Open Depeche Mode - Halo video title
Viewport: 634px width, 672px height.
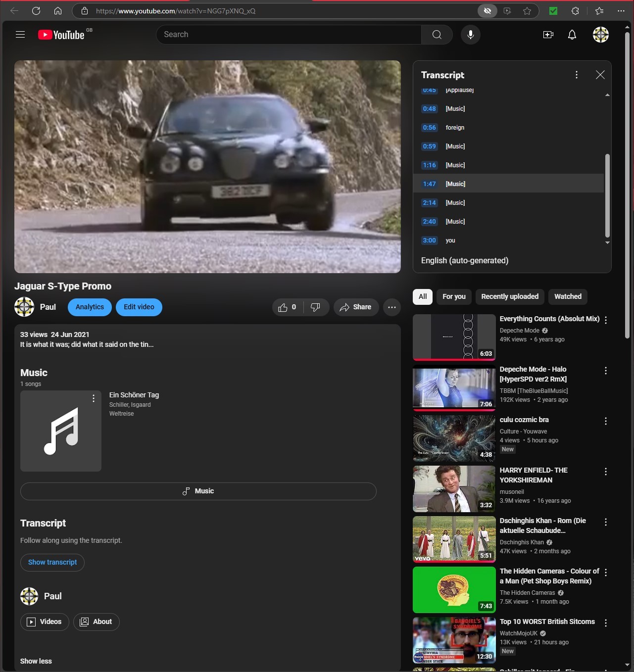[534, 375]
